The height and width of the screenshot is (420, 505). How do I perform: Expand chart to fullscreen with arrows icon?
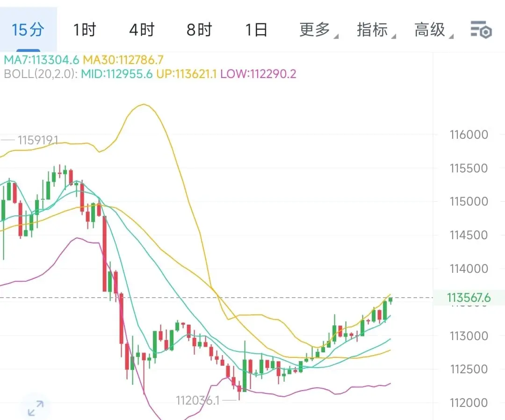pyautogui.click(x=36, y=408)
